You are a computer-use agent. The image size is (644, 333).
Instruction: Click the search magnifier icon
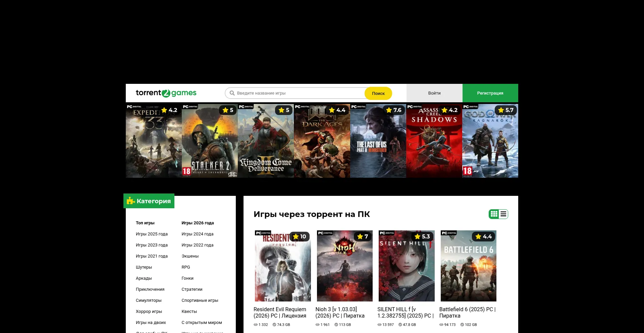pyautogui.click(x=232, y=93)
